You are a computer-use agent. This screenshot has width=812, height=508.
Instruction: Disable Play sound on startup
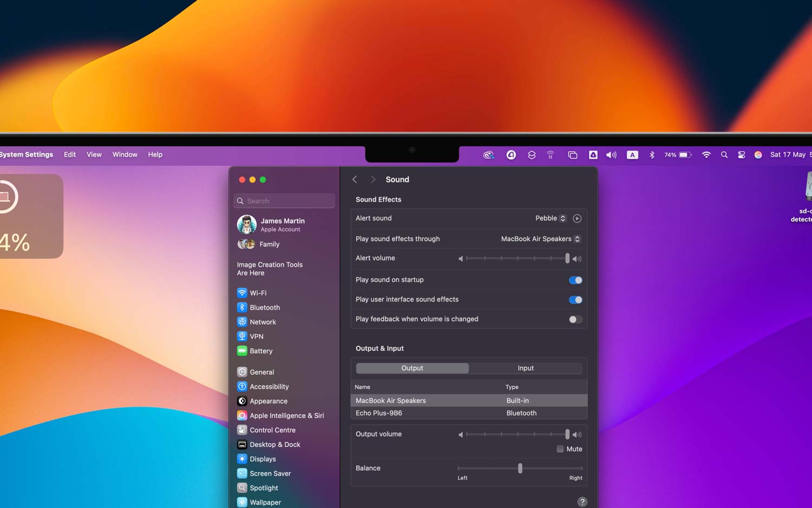click(575, 280)
